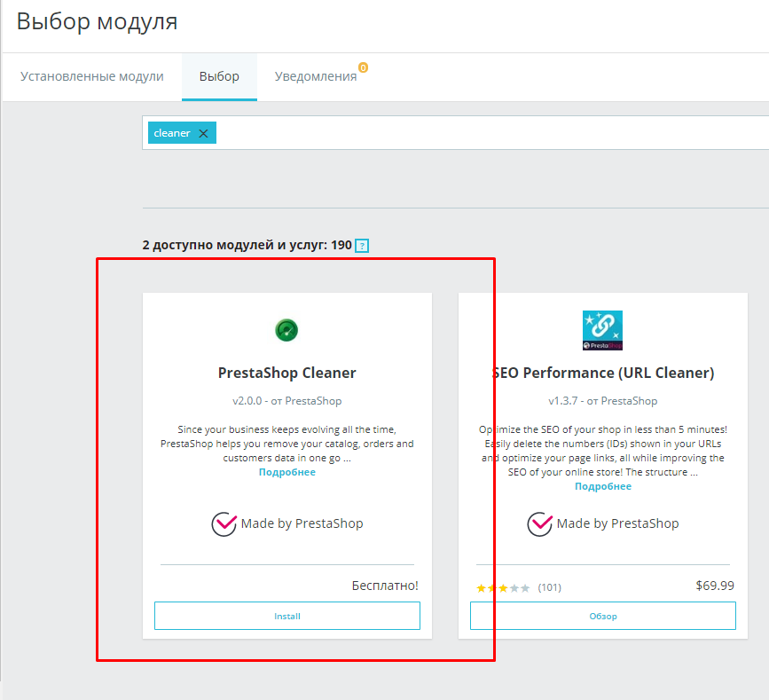Click the PrestaShop Cleaner Made by PrestaShop checkmark
The image size is (769, 700).
point(224,524)
